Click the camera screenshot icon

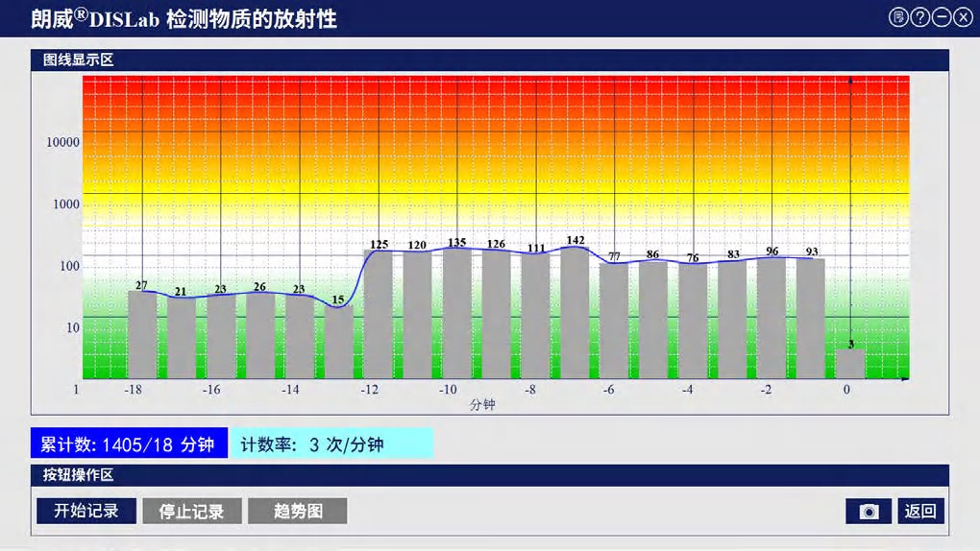coord(869,512)
